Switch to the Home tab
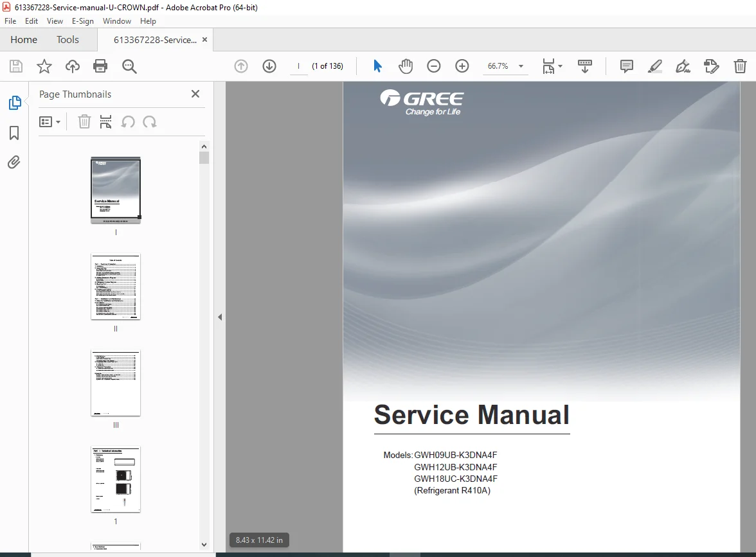The width and height of the screenshot is (756, 557). click(24, 40)
